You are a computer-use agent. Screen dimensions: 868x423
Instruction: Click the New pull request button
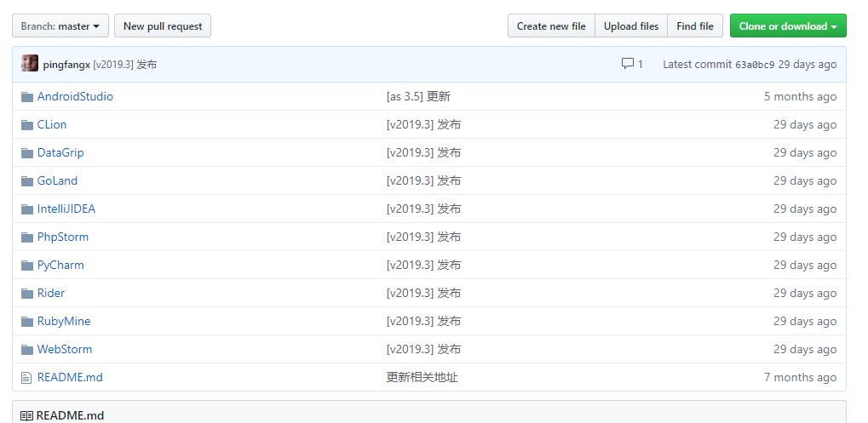pos(163,26)
